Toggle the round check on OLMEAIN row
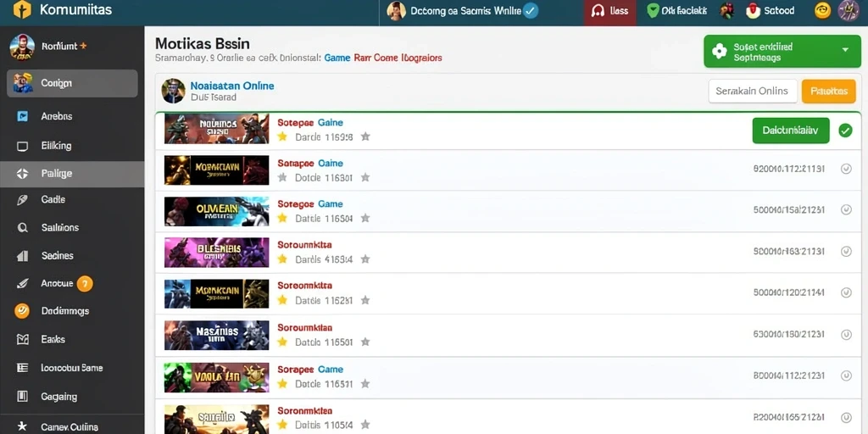Screen dimensions: 868x434 pyautogui.click(x=846, y=210)
